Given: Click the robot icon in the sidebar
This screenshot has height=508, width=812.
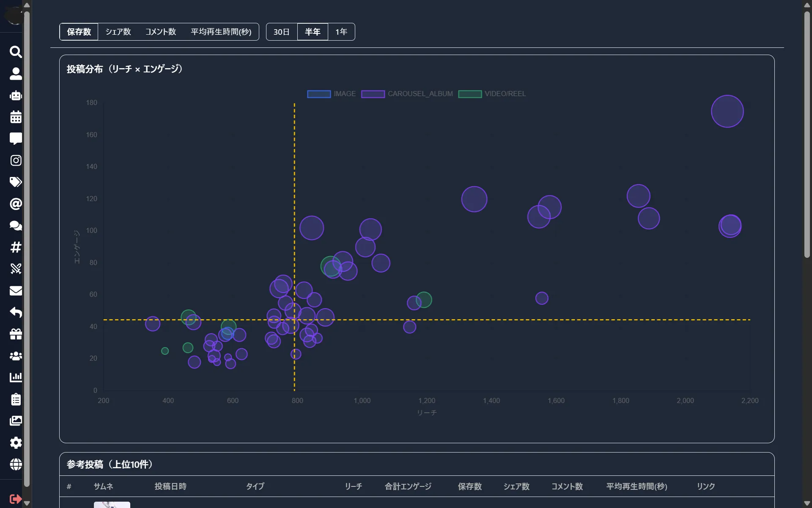Looking at the screenshot, I should click(16, 95).
